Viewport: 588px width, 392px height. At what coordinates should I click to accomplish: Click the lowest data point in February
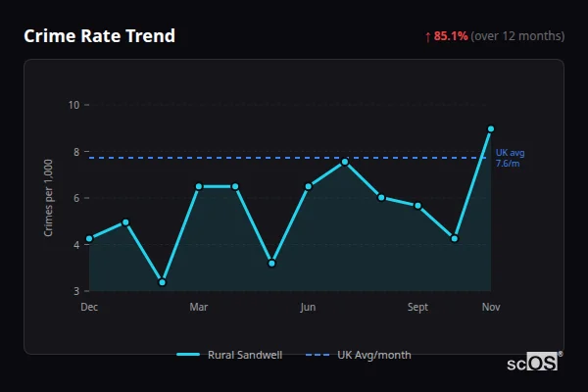click(x=163, y=282)
